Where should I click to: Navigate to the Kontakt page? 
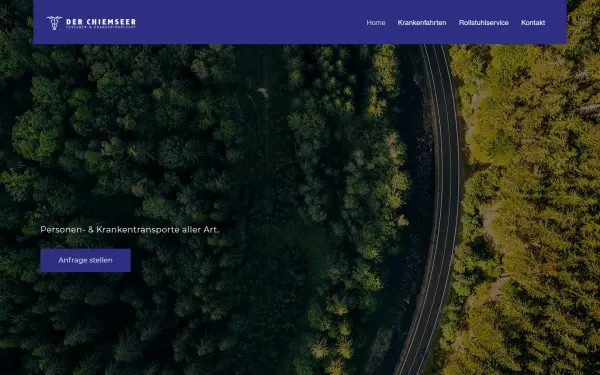pos(533,23)
